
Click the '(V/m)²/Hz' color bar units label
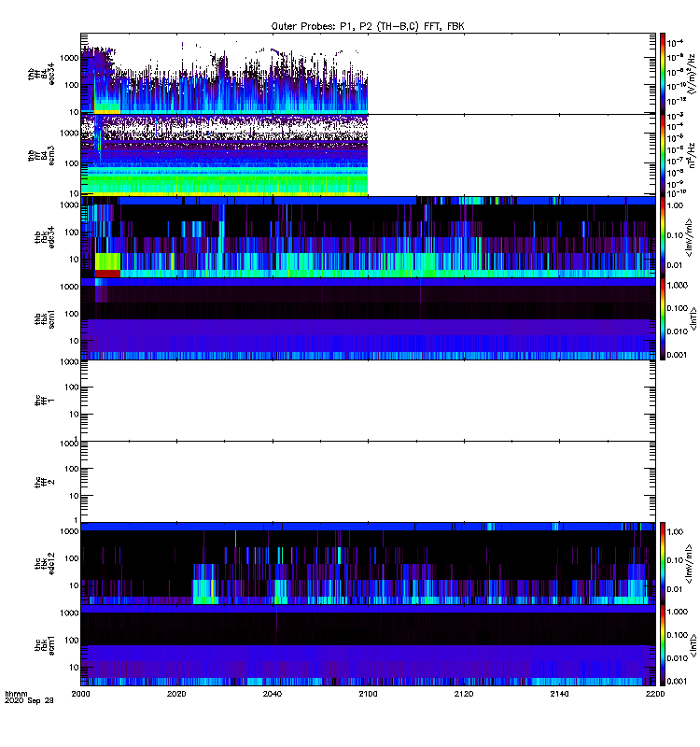point(692,74)
